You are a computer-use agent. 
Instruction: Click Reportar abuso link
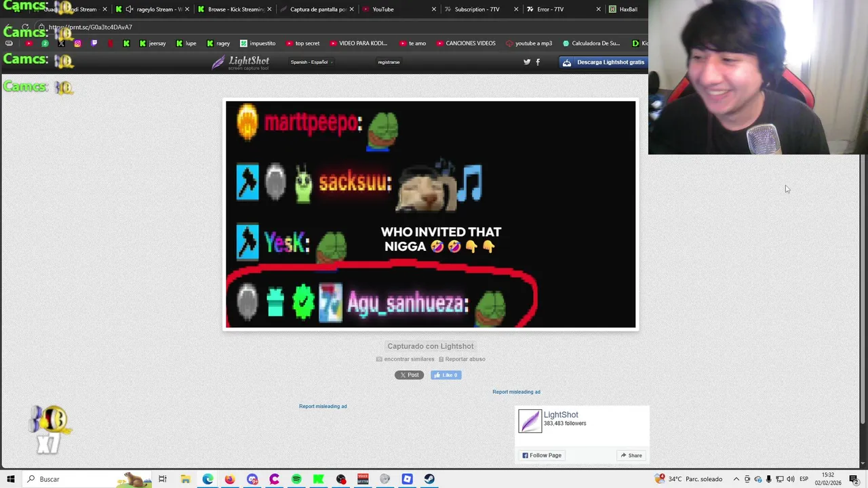tap(462, 359)
